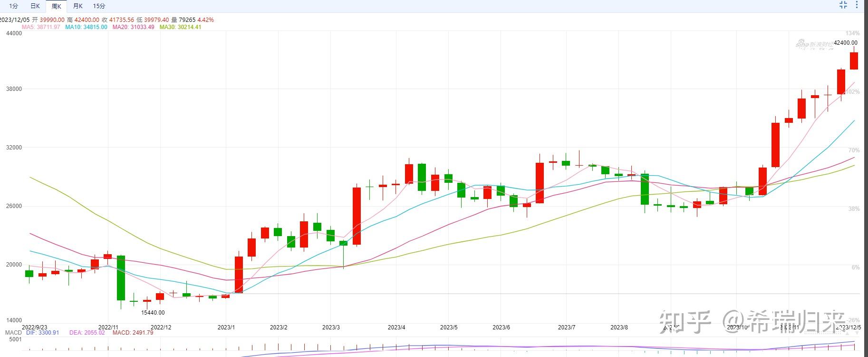Image resolution: width=868 pixels, height=357 pixels.
Task: Click the 2022/11 date axis label
Action: tap(108, 327)
